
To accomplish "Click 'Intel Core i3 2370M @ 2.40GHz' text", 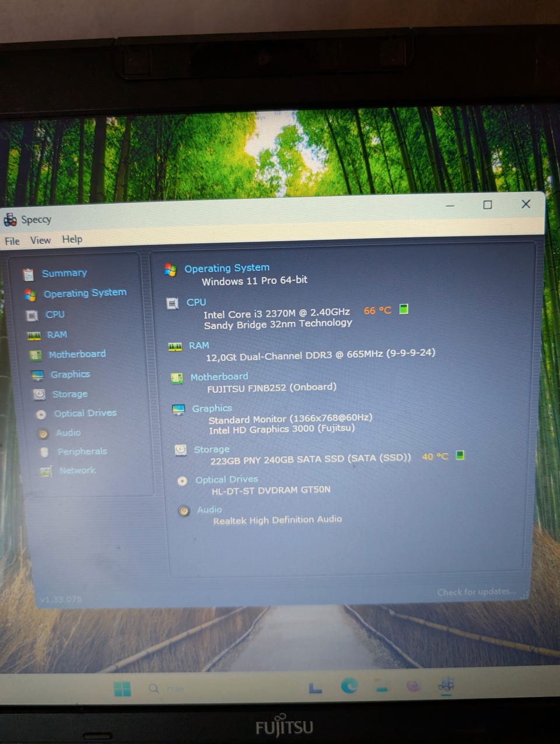I will coord(277,313).
